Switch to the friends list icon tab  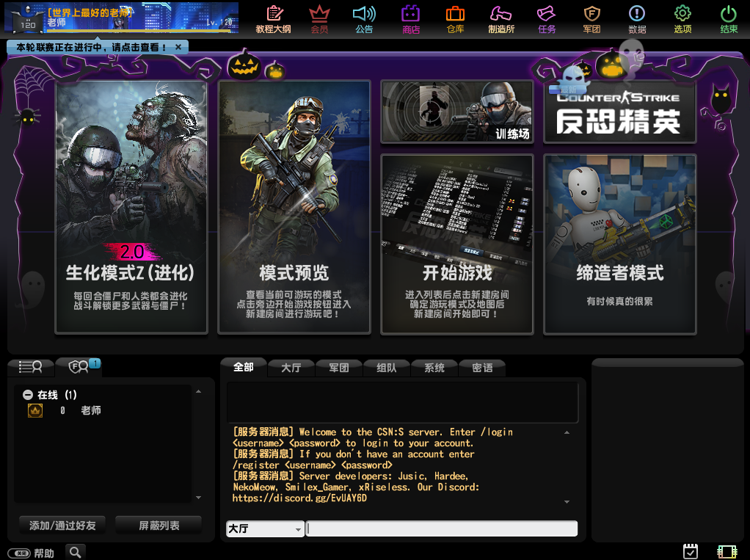[31, 367]
